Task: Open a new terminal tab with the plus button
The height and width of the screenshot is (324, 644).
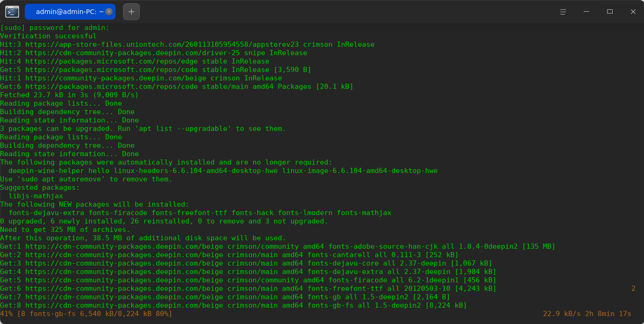Action: coord(131,12)
